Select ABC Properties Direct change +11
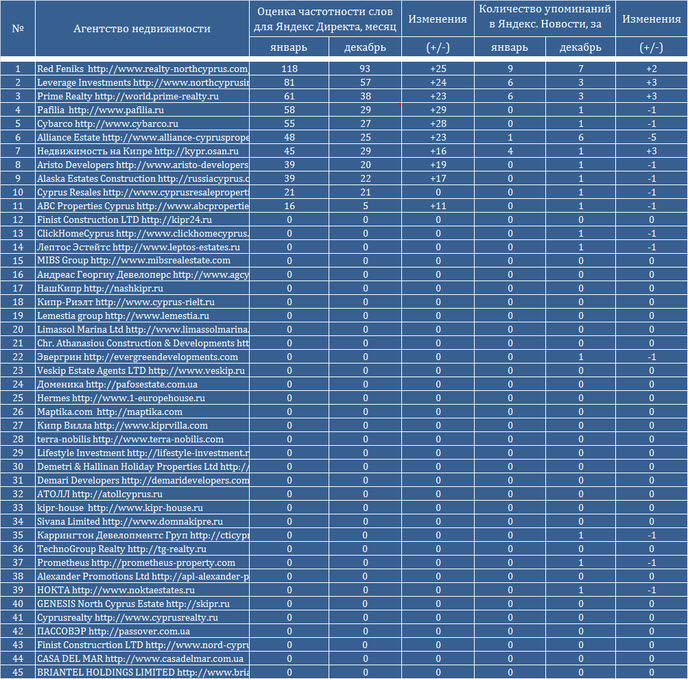The width and height of the screenshot is (688, 679). 438,206
